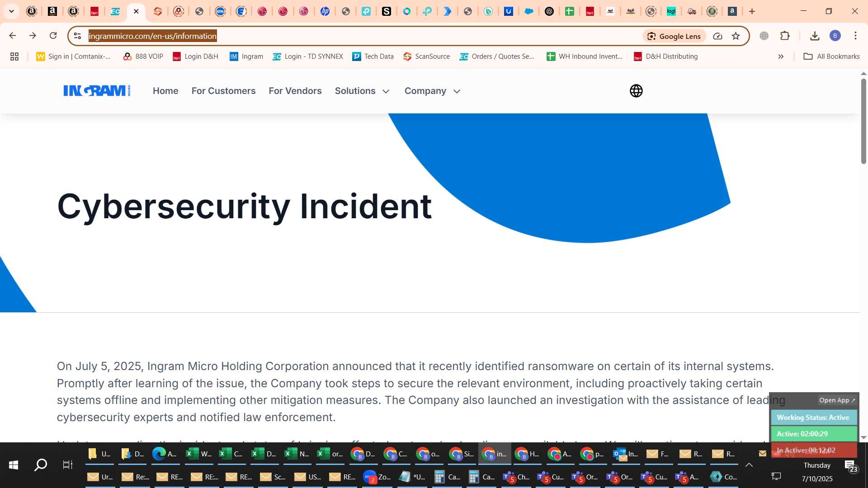Open the apps grid in bookmarks bar
This screenshot has width=868, height=488.
(14, 56)
